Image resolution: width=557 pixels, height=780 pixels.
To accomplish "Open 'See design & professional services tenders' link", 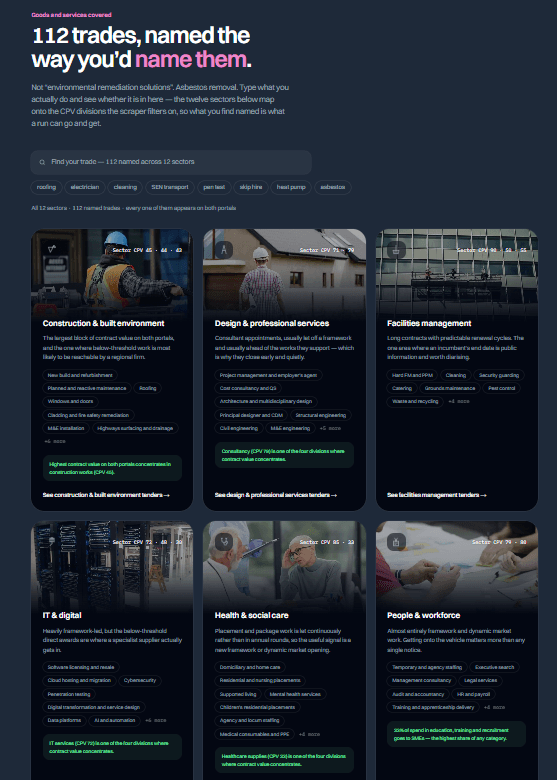I will (276, 495).
